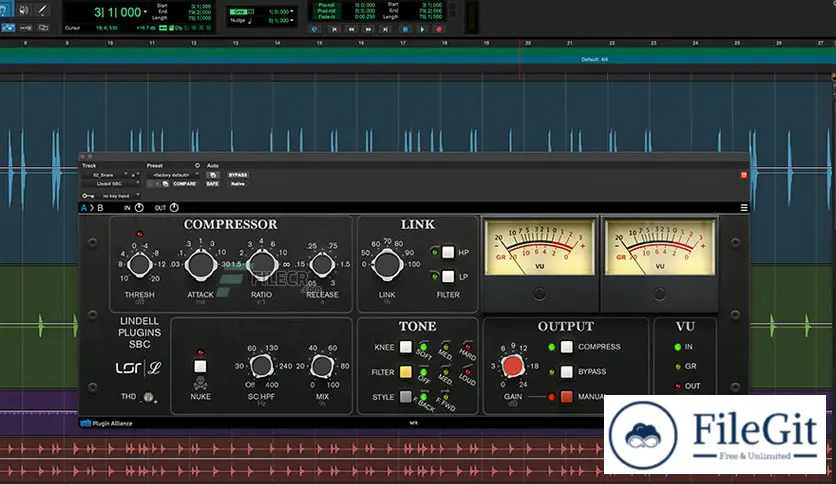The image size is (836, 484).
Task: Open the factory default preset dropdown
Action: (173, 175)
